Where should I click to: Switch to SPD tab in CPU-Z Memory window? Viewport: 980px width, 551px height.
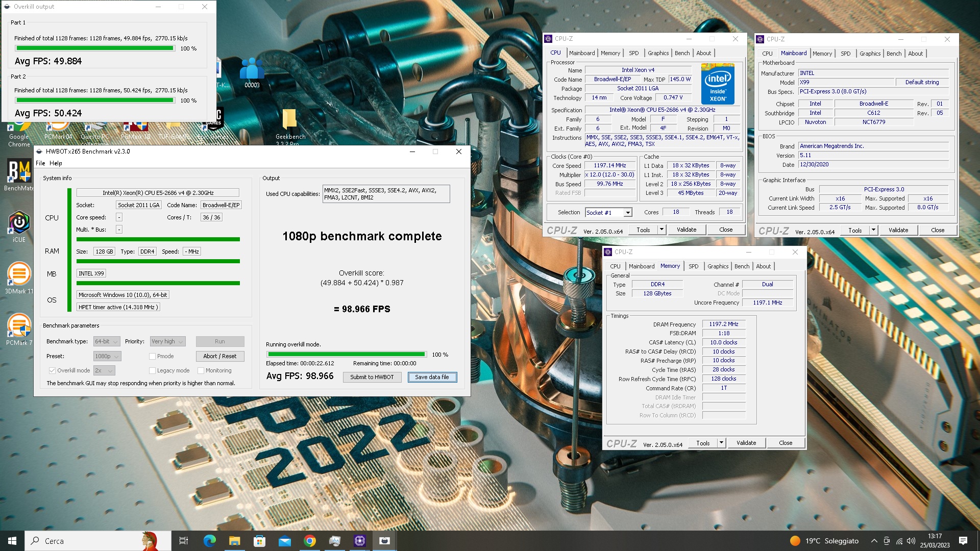(x=693, y=266)
